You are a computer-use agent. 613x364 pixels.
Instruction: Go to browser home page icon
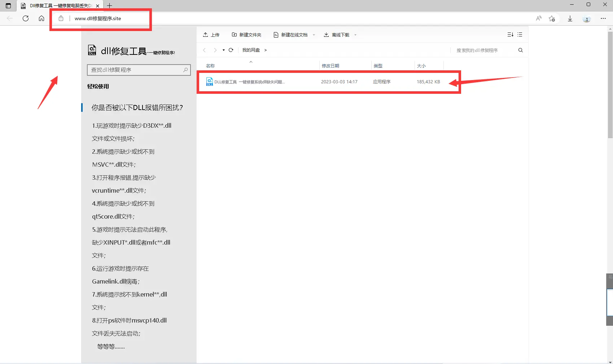[x=41, y=18]
